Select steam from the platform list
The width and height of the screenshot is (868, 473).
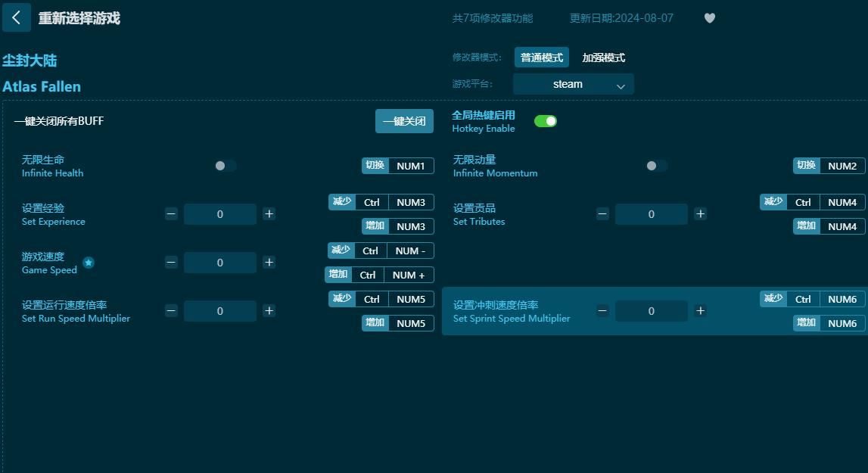click(x=567, y=84)
